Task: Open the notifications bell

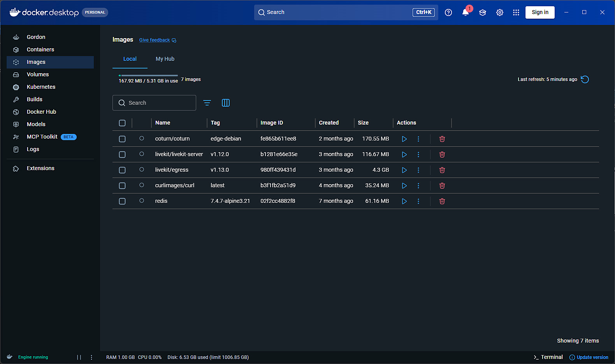Action: 466,12
